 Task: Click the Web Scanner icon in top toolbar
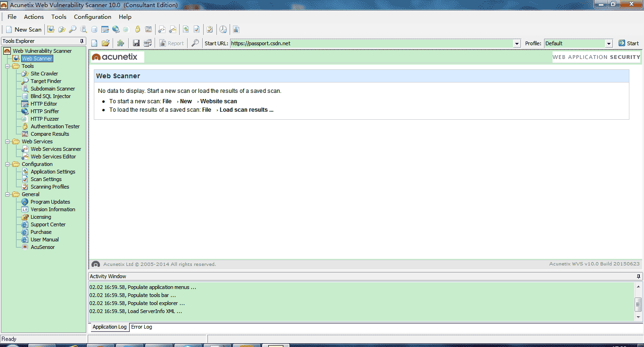[51, 29]
